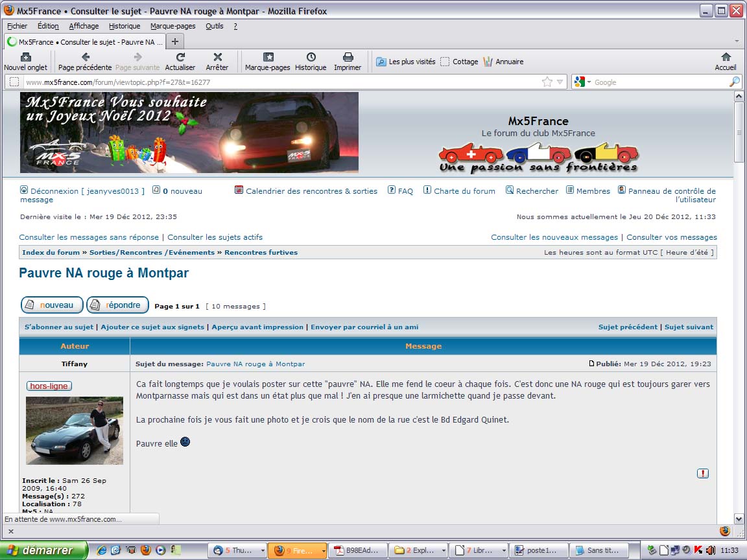This screenshot has height=560, width=747.
Task: Open Marque-pages menu in menu bar
Action: (x=173, y=26)
